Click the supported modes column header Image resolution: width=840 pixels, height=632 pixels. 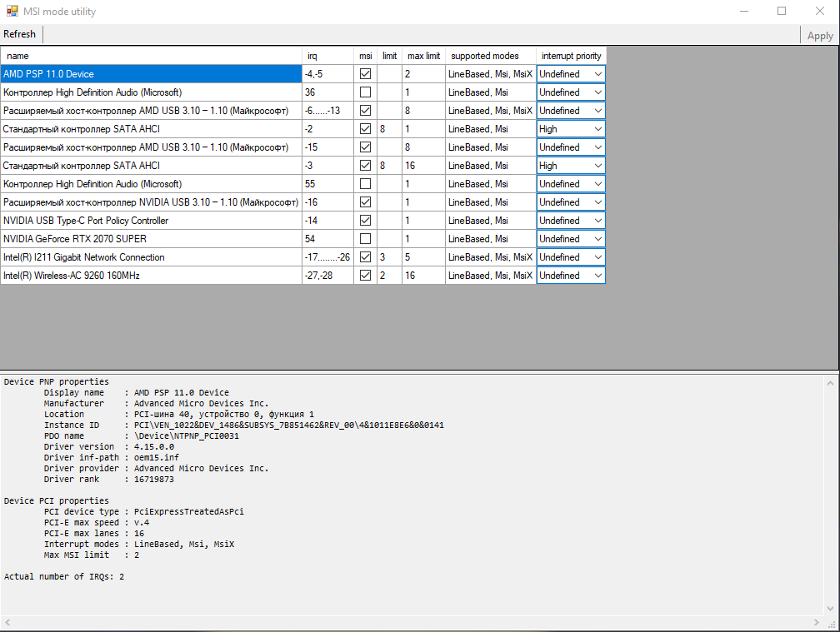pyautogui.click(x=491, y=56)
